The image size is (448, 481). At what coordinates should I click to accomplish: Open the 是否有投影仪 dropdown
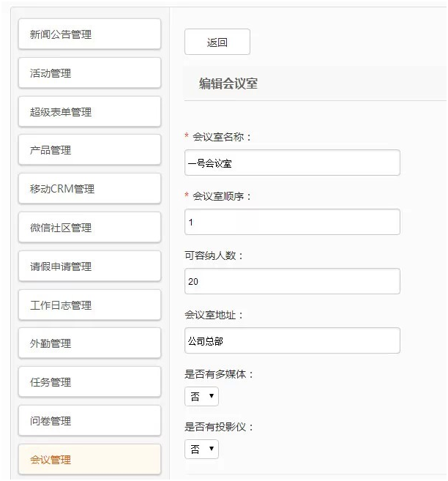[x=201, y=450]
